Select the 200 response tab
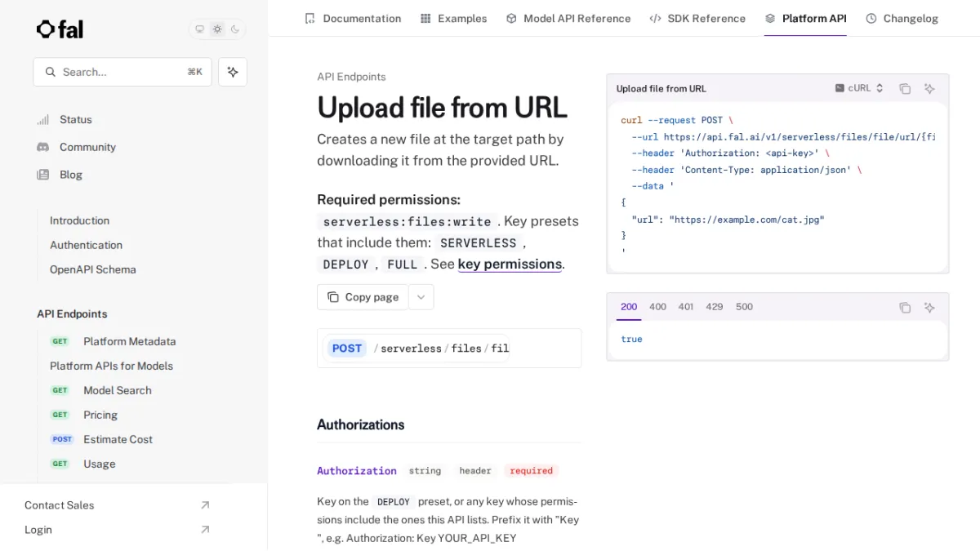This screenshot has height=551, width=980. point(629,307)
